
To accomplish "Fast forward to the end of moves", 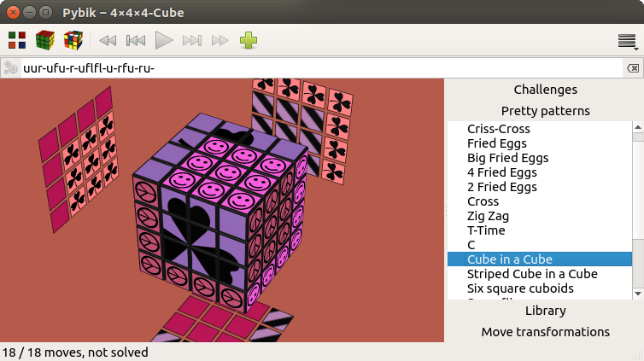I will 220,41.
